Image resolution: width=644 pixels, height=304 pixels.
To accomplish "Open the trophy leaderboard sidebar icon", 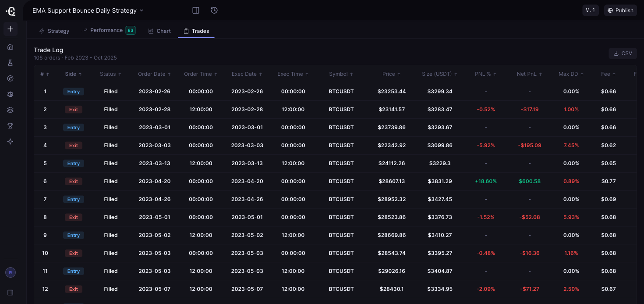I will click(11, 126).
